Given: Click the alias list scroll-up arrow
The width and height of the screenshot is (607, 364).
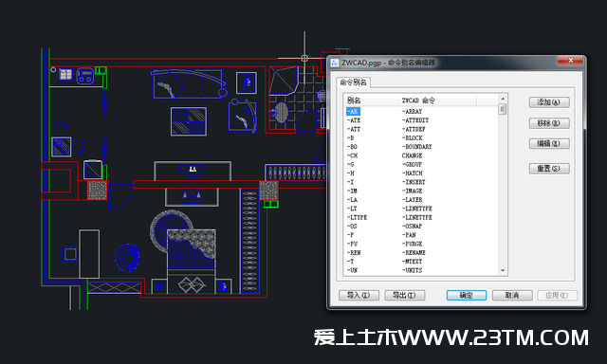Looking at the screenshot, I should [x=503, y=99].
